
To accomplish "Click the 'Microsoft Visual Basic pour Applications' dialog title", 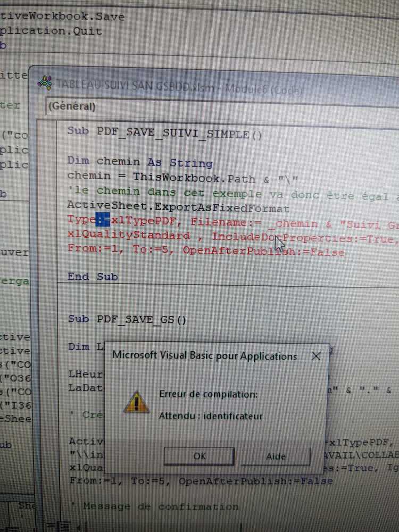I will [205, 355].
